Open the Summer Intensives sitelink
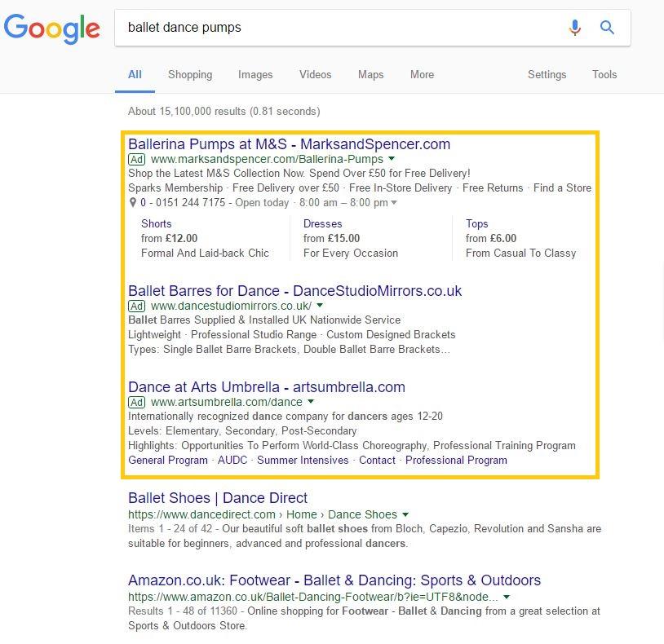Image resolution: width=664 pixels, height=644 pixels. tap(303, 460)
